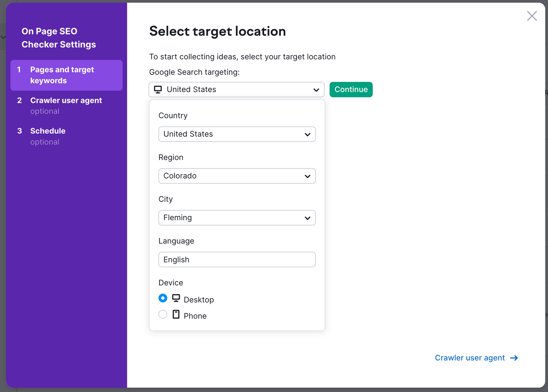Select the Desktop device radio button
The height and width of the screenshot is (392, 548).
tap(163, 298)
